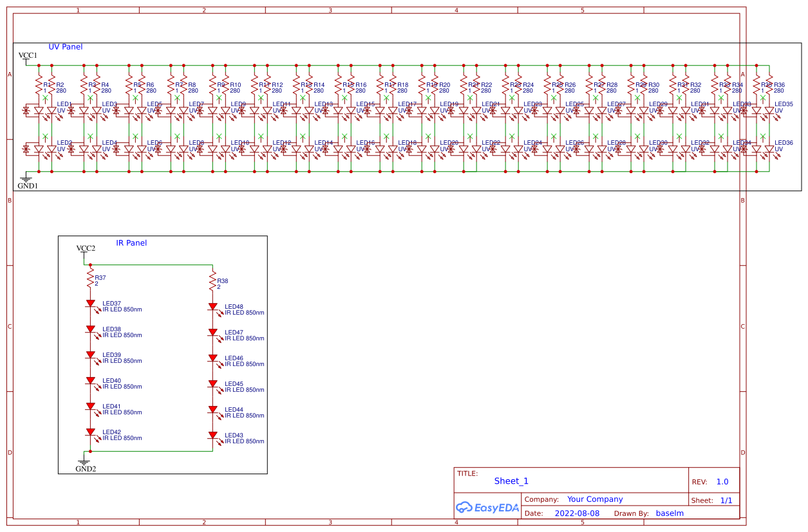This screenshot has width=808, height=532.
Task: Click the LED37 diode symbol
Action: click(90, 304)
